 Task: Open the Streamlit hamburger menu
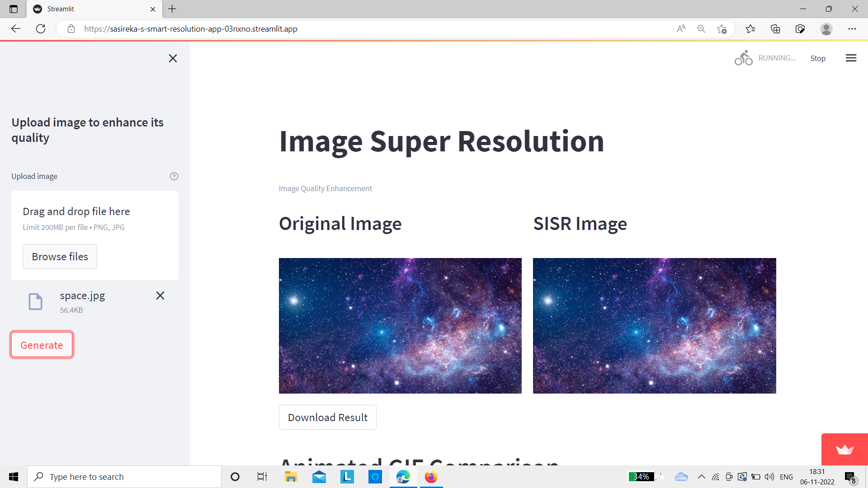tap(851, 58)
